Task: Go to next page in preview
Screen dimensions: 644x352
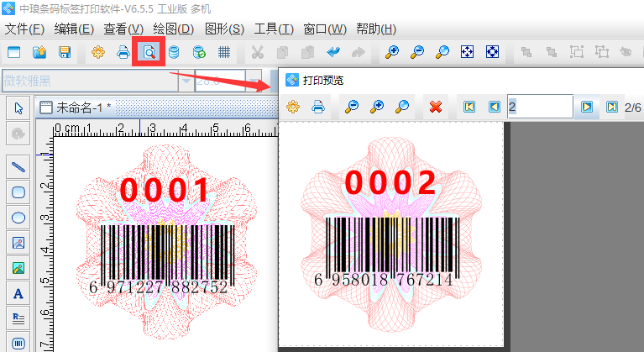Action: 587,108
